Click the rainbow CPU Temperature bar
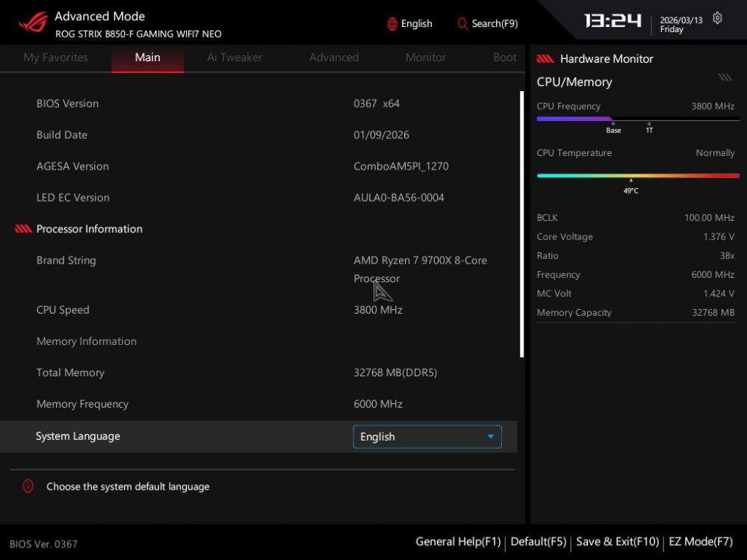 638,176
